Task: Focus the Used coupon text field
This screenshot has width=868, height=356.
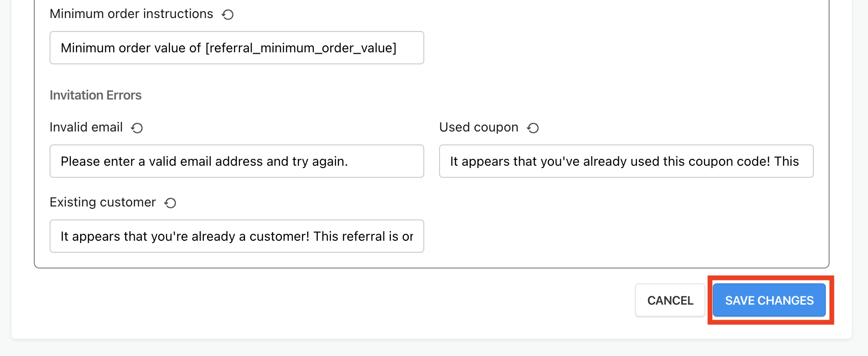Action: pos(626,161)
